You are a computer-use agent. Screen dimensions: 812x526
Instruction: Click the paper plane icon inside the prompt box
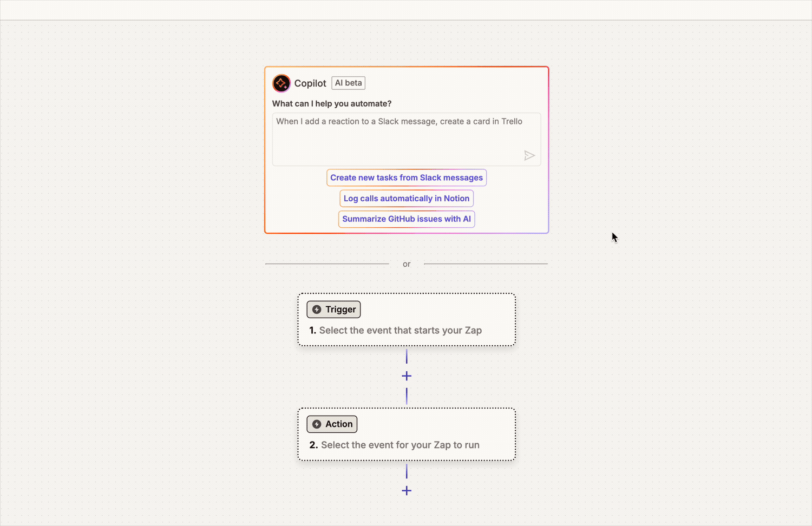click(529, 155)
